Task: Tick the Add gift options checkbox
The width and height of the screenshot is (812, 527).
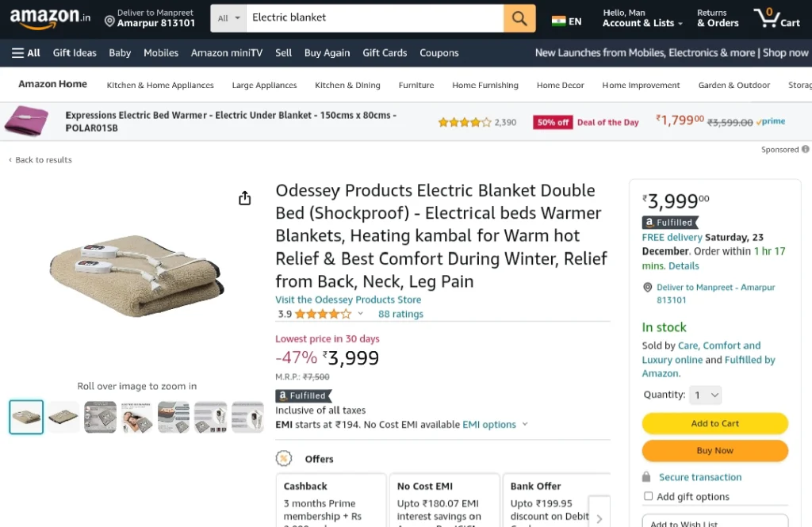Action: 648,496
